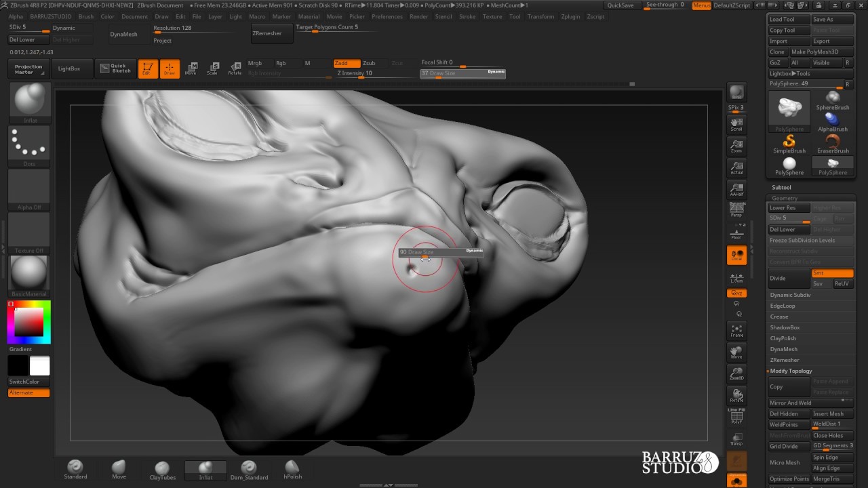Choose the SimpleBrush tool
The width and height of the screenshot is (868, 488).
point(789,144)
